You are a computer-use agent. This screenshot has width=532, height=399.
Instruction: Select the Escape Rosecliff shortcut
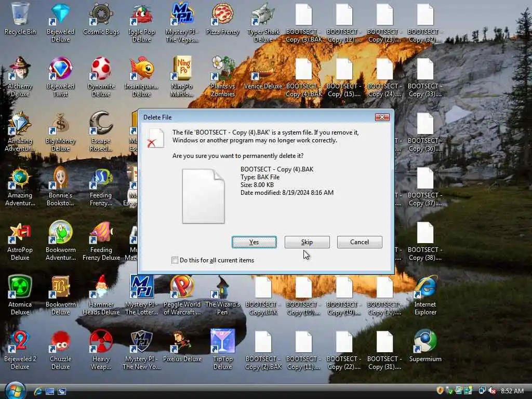click(x=101, y=131)
